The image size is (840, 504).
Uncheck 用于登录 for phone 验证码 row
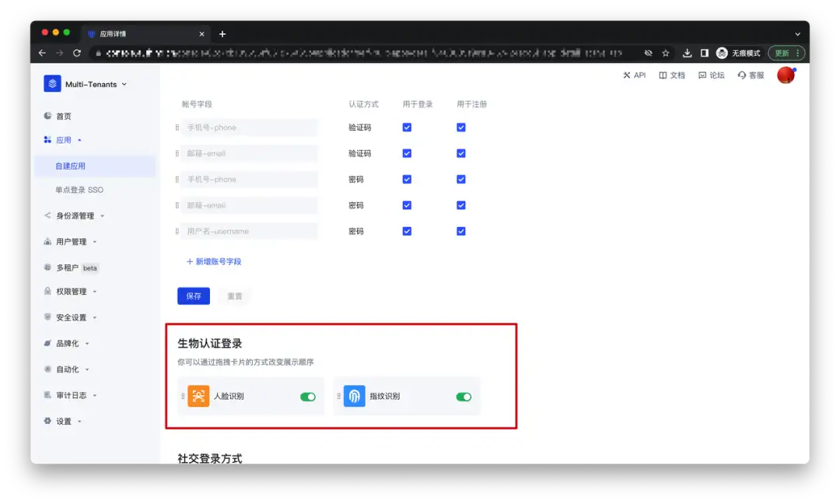pyautogui.click(x=407, y=128)
